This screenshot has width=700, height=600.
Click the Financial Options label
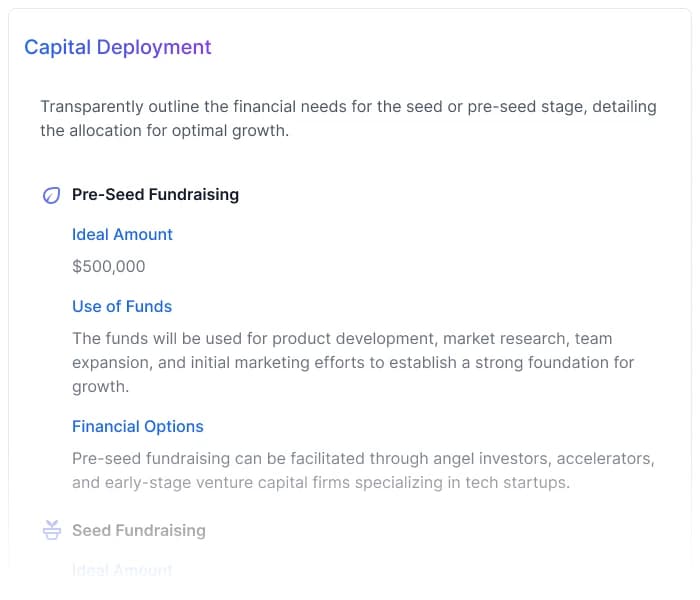pos(137,426)
